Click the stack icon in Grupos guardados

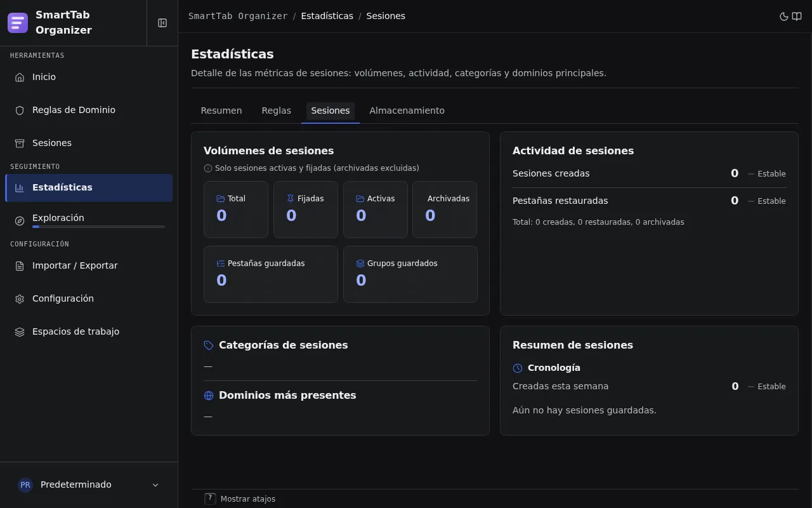pyautogui.click(x=360, y=264)
